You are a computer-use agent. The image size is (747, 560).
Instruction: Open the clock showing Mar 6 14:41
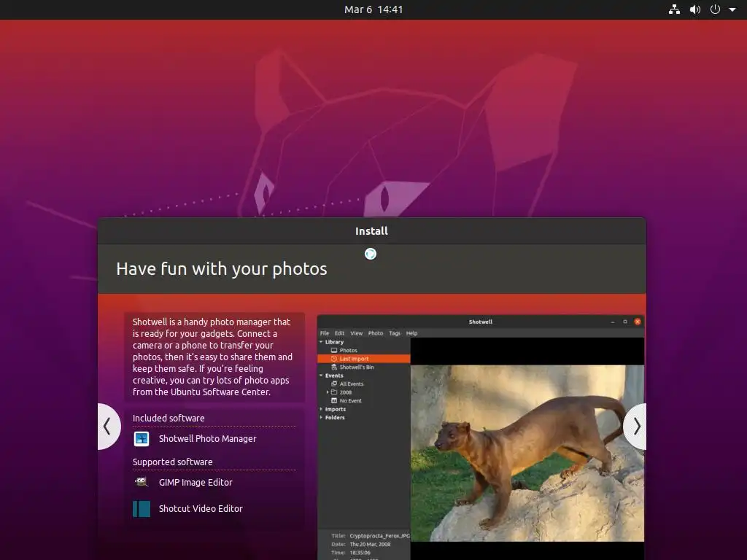click(373, 9)
